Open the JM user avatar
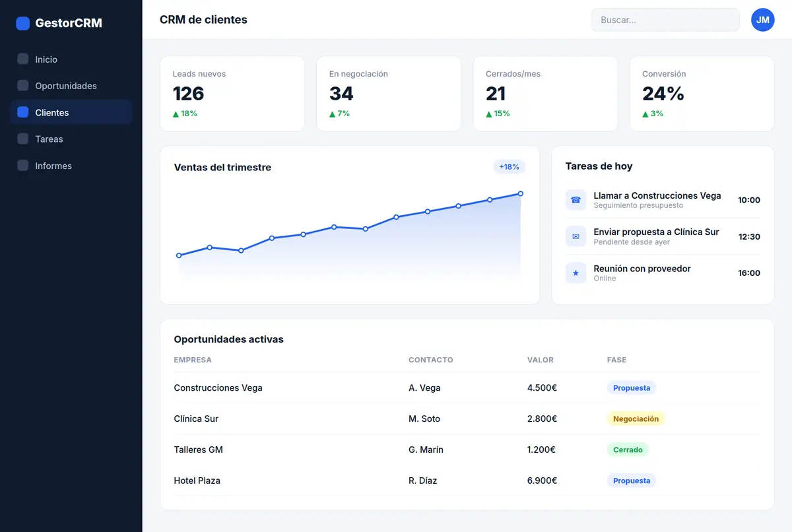The image size is (792, 532). coord(763,20)
